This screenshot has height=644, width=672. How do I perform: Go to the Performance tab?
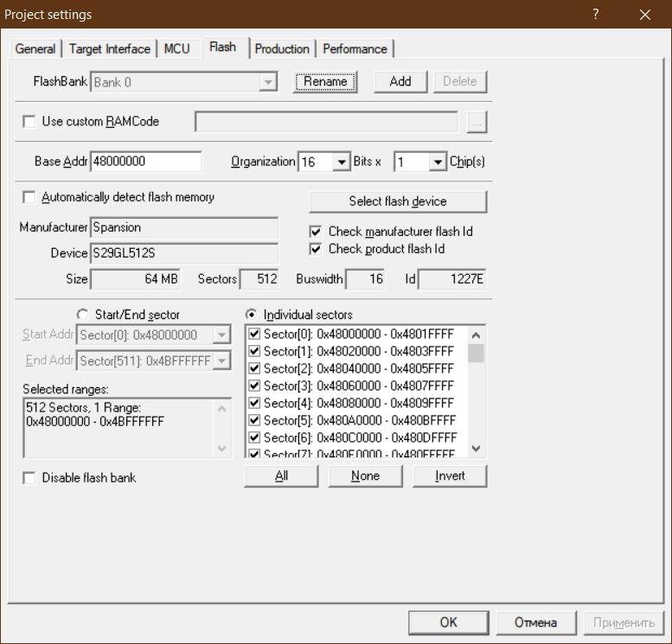click(x=355, y=49)
